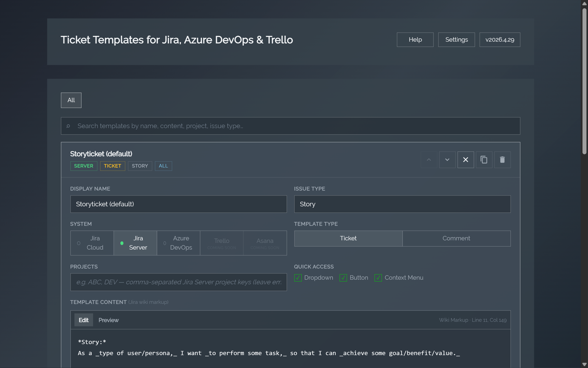Screen dimensions: 588x368
Task: Click into the Projects keys field
Action: click(x=178, y=282)
